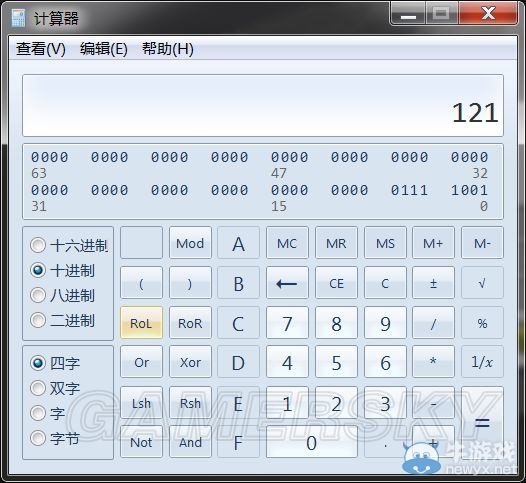The height and width of the screenshot is (483, 526).
Task: Subtract from memory with M- button
Action: click(482, 243)
